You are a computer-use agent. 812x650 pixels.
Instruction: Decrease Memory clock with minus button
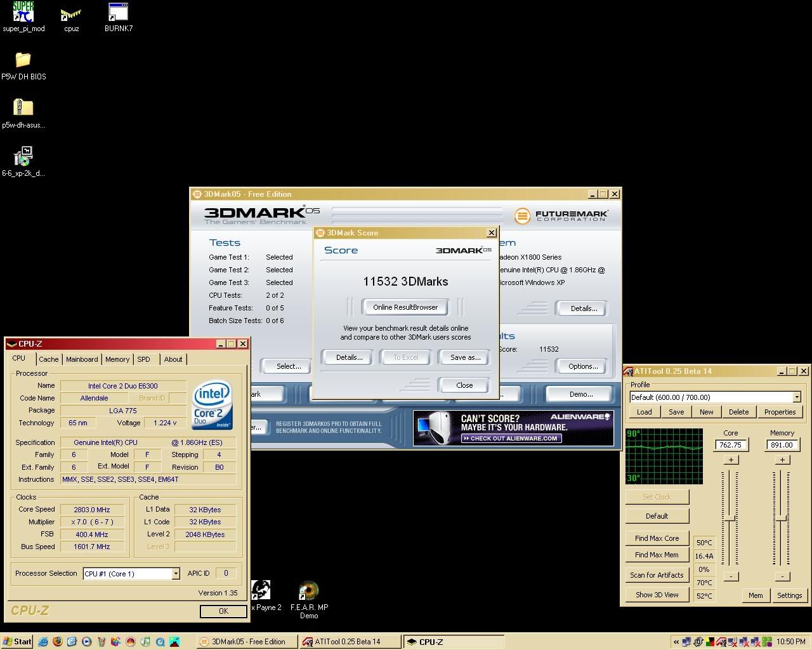(782, 576)
